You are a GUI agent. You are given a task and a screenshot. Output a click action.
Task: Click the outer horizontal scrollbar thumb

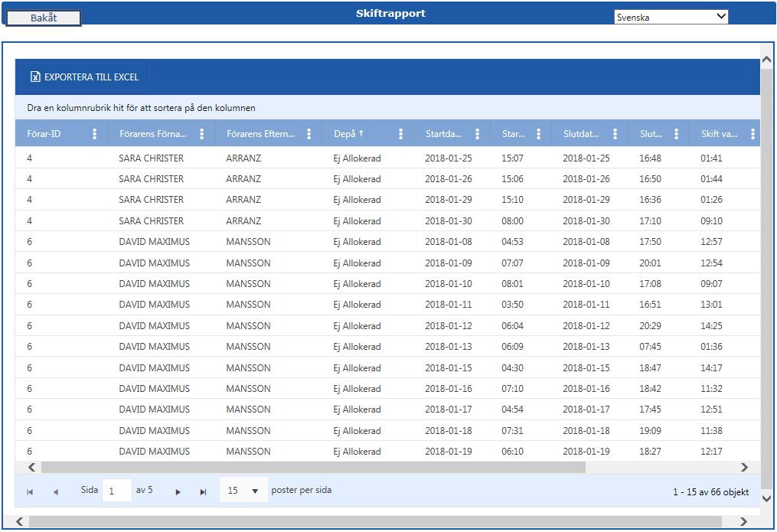tap(375, 521)
